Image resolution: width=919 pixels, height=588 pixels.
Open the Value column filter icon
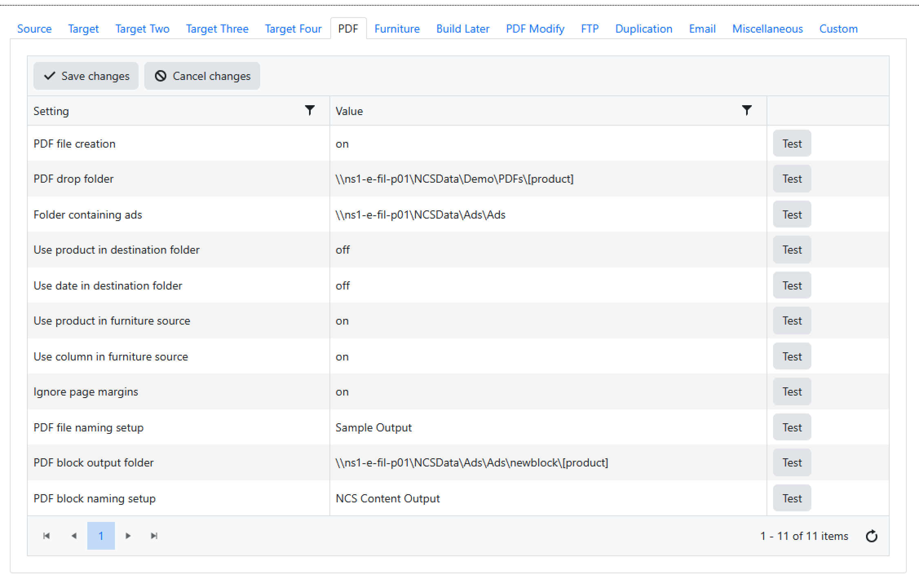pos(746,110)
